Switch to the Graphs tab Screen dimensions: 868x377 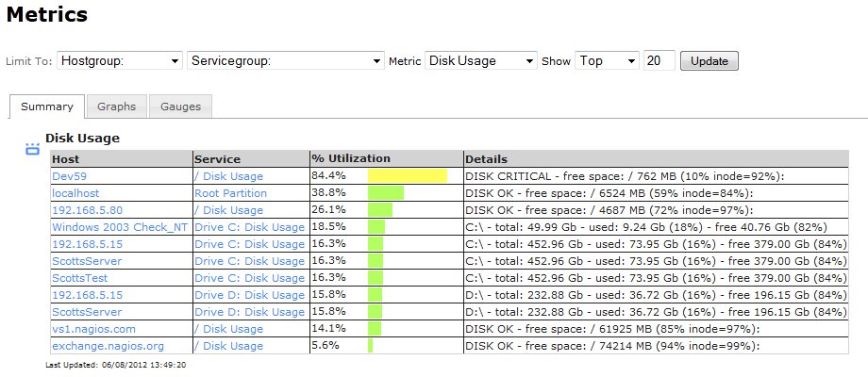click(x=116, y=107)
